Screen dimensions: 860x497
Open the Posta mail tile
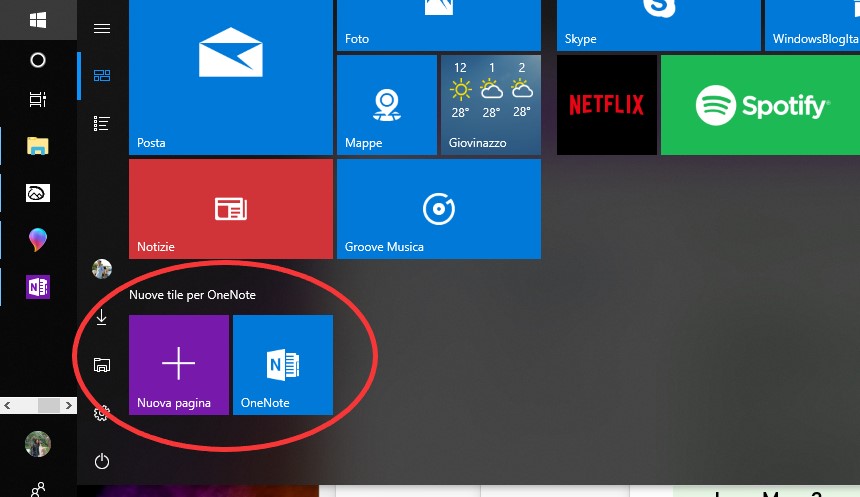pos(231,77)
